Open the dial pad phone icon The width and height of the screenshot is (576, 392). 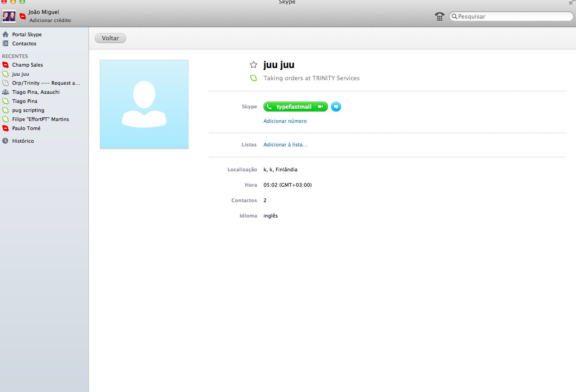point(439,17)
